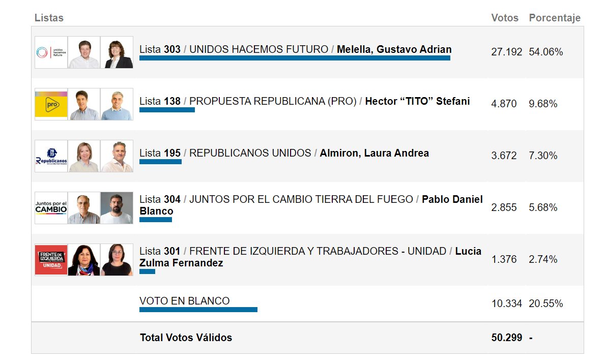
Task: Click the Unidos Hacemos Futuro party logo
Action: coord(51,52)
